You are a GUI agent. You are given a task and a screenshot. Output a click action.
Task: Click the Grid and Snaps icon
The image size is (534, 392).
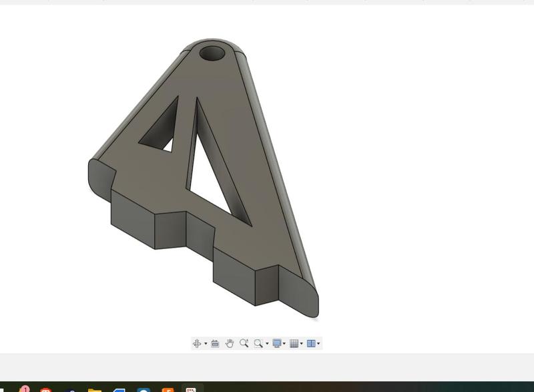[x=294, y=343]
